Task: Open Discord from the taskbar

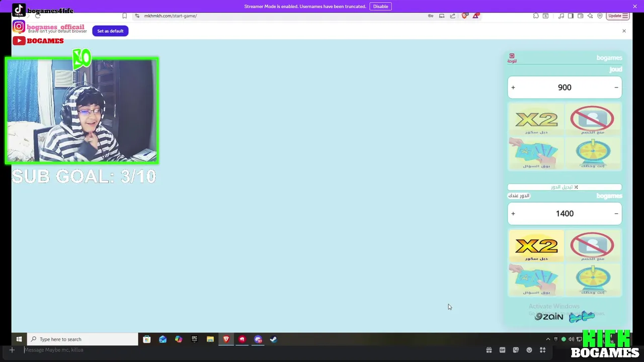Action: click(x=258, y=339)
